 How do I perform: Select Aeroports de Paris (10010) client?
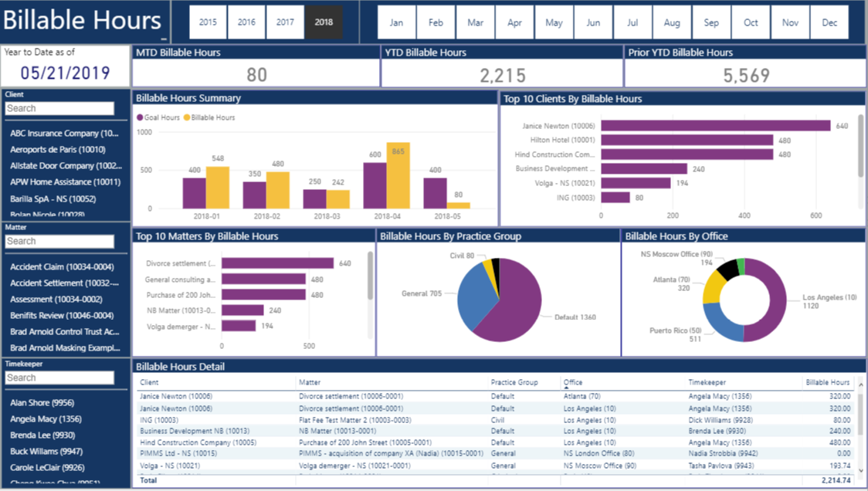coord(58,150)
